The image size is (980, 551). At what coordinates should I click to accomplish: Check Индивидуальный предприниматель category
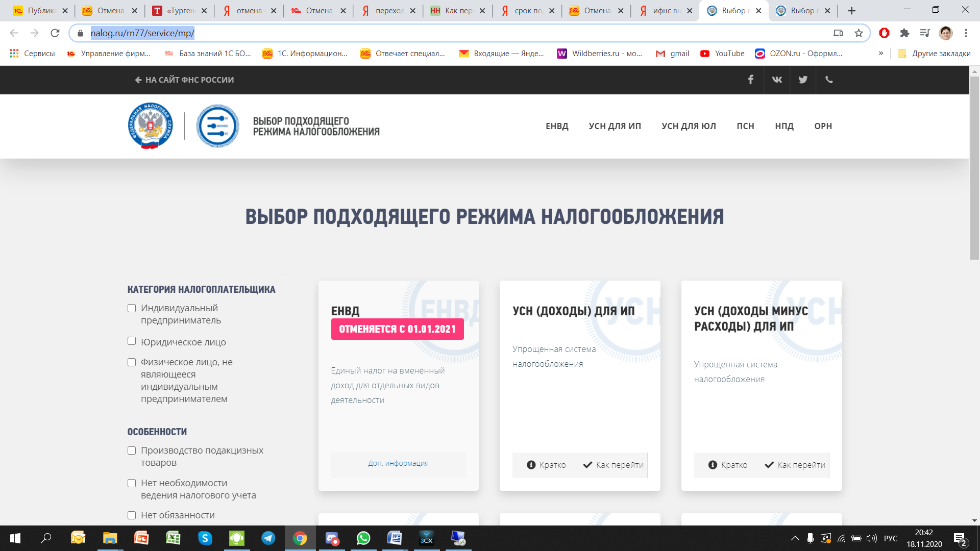point(132,308)
